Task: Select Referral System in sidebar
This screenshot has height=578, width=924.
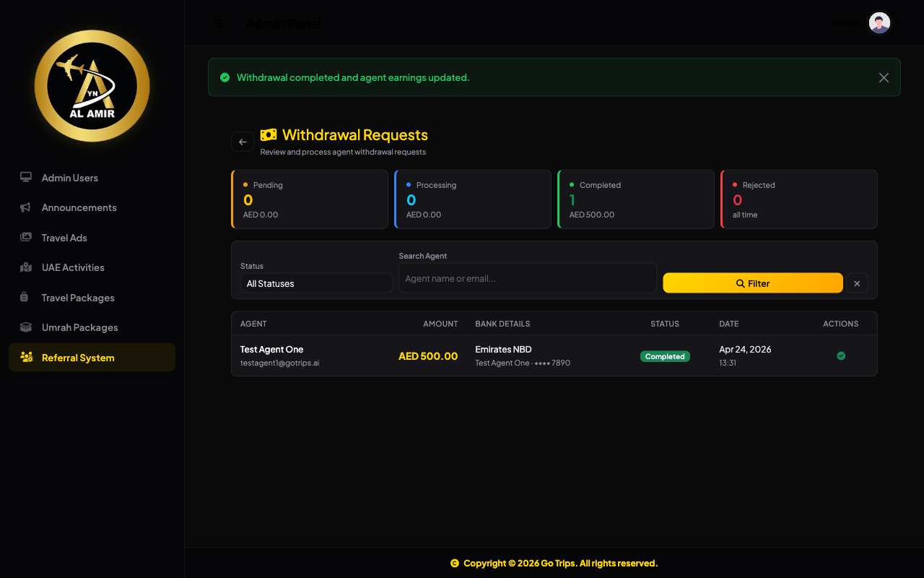Action: pos(92,358)
